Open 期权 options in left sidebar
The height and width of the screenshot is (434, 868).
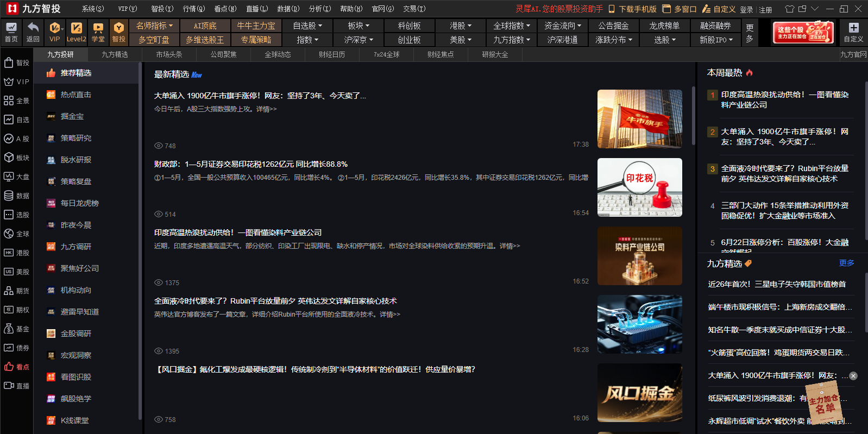tap(17, 310)
